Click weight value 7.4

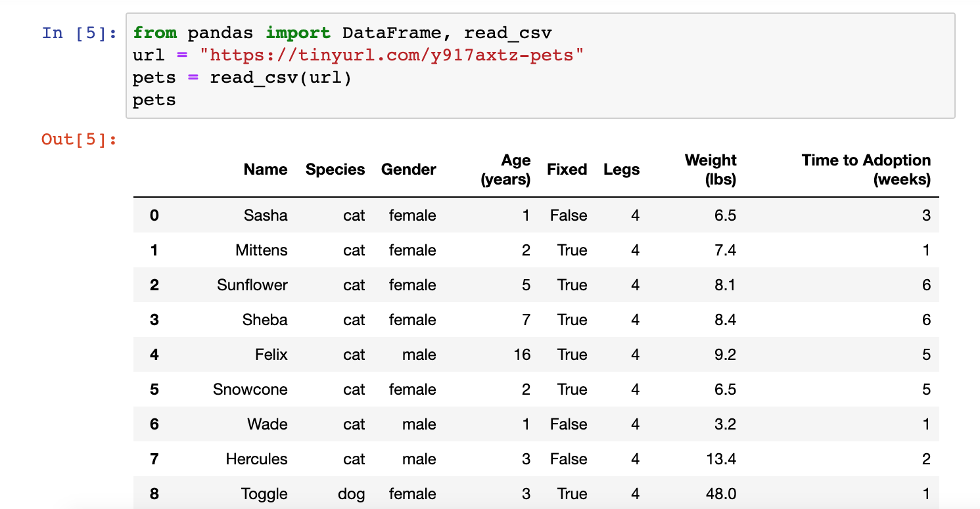(x=725, y=250)
